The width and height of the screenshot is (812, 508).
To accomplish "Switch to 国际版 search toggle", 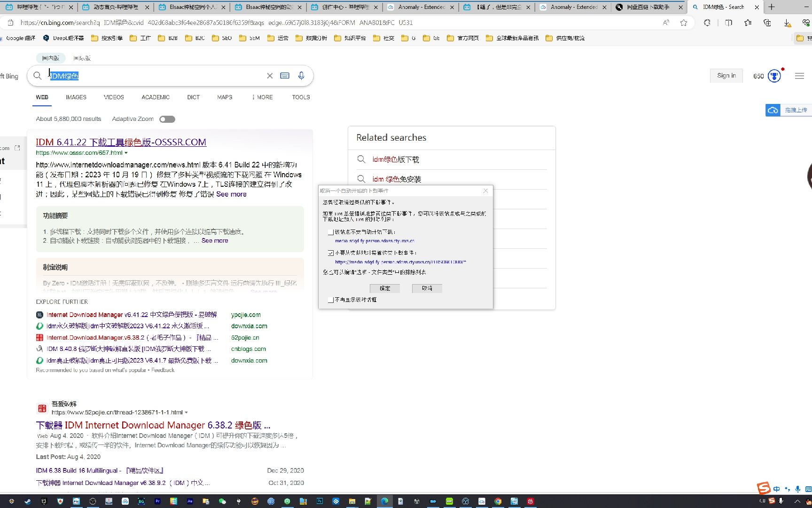I will (82, 58).
